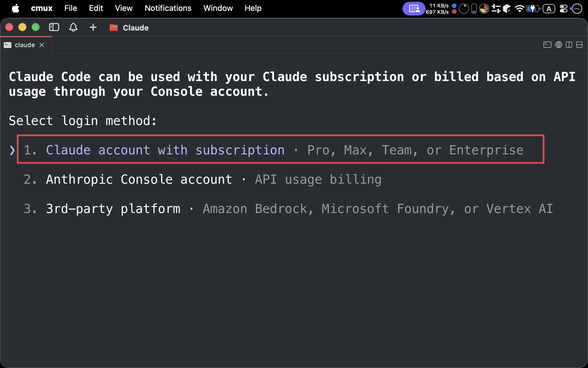This screenshot has height=368, width=588.
Task: Open macOS Control Center toggles icon
Action: (x=563, y=9)
